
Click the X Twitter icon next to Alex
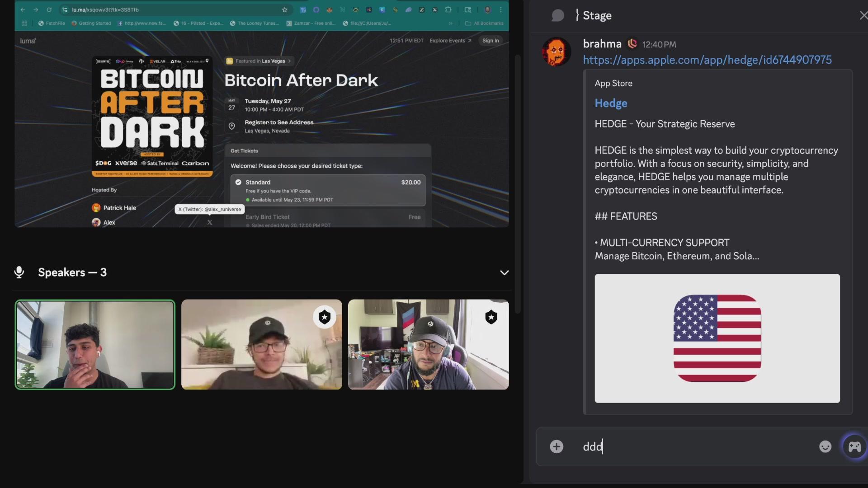click(x=210, y=222)
